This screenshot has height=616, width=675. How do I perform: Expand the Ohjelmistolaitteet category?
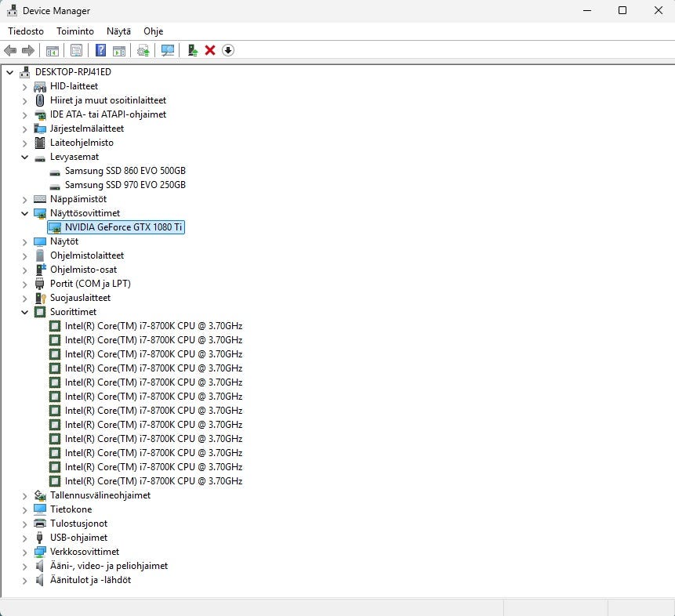pos(24,256)
